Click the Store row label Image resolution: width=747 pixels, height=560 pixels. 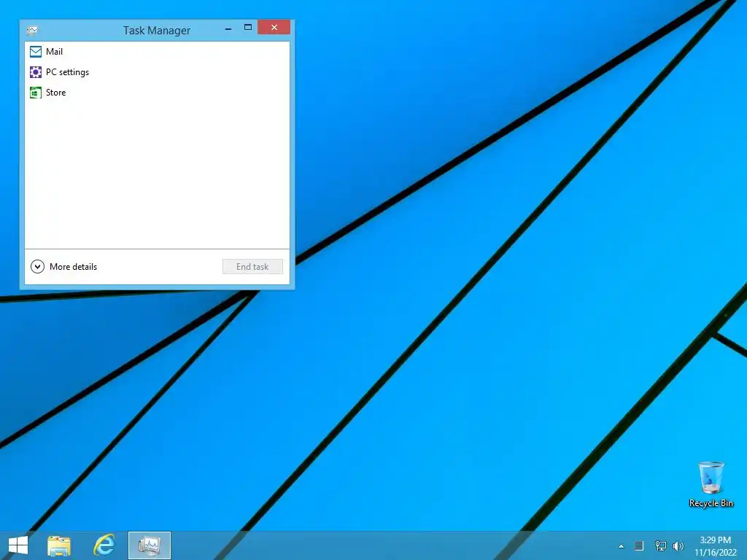[55, 93]
